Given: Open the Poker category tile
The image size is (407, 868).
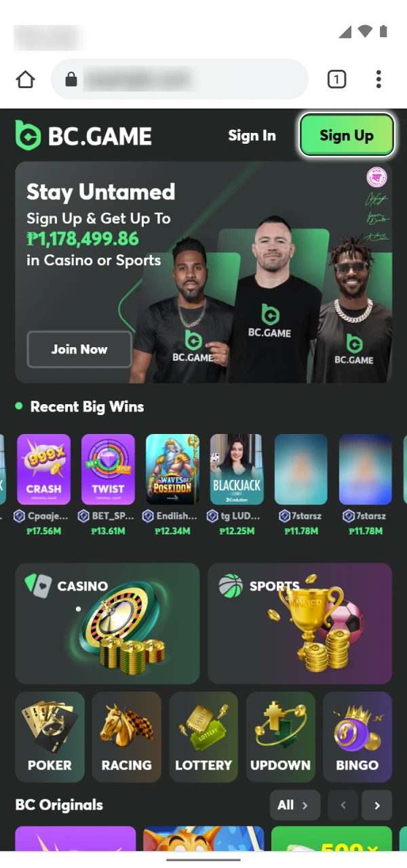Looking at the screenshot, I should (x=50, y=737).
